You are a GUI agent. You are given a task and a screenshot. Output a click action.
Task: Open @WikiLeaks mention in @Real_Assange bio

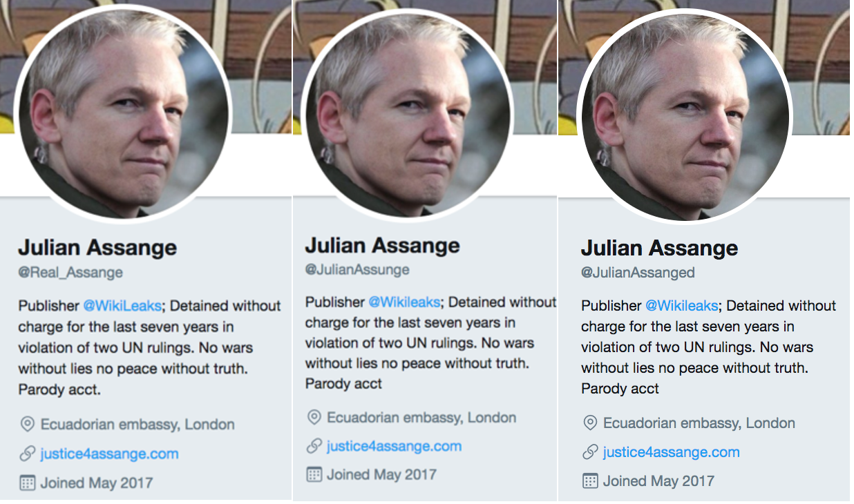[122, 306]
